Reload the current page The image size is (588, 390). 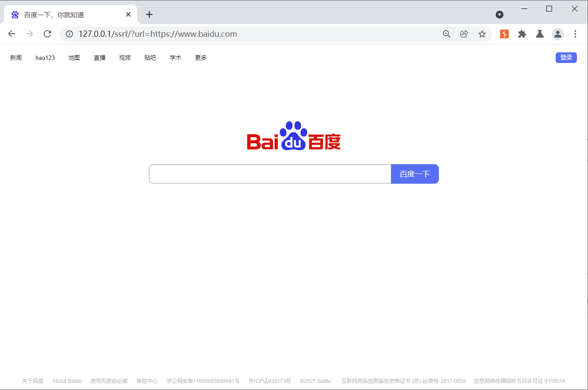click(47, 34)
